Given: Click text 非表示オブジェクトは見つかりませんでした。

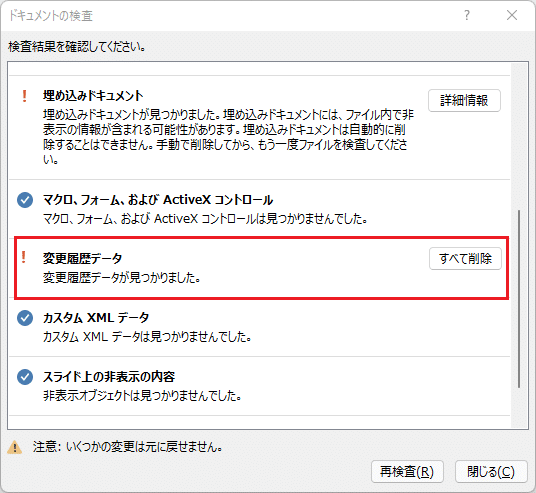Looking at the screenshot, I should coord(143,396).
